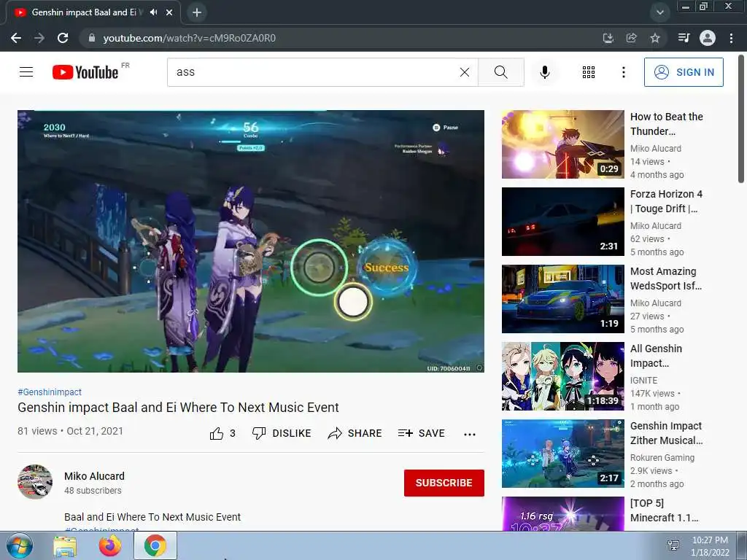Clear the search box text
Image resolution: width=747 pixels, height=560 pixels.
[465, 72]
